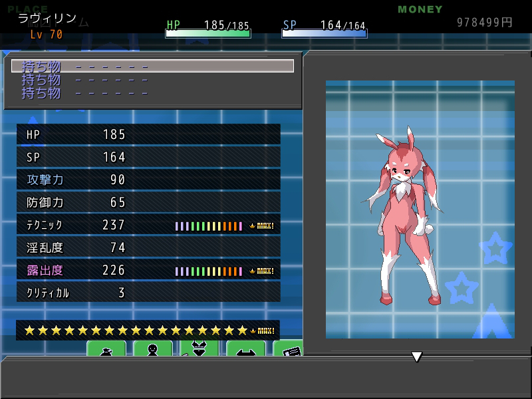The height and width of the screenshot is (399, 532).
Task: Click the white down arrow indicator
Action: [417, 356]
